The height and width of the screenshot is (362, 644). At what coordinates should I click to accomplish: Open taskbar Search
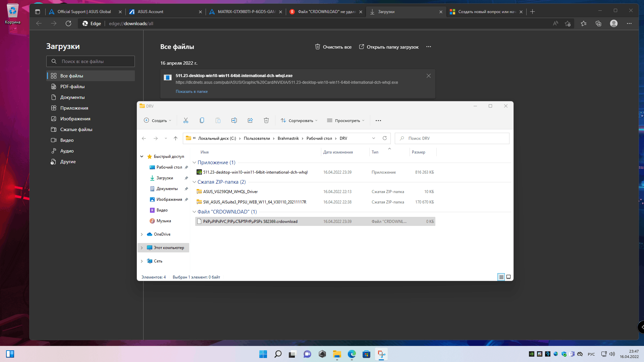(x=278, y=354)
